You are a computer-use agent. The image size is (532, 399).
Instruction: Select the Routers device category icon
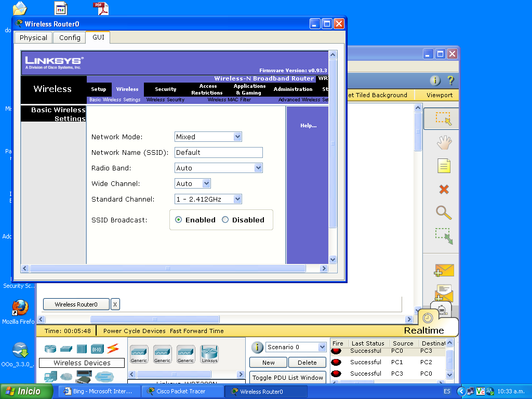50,349
